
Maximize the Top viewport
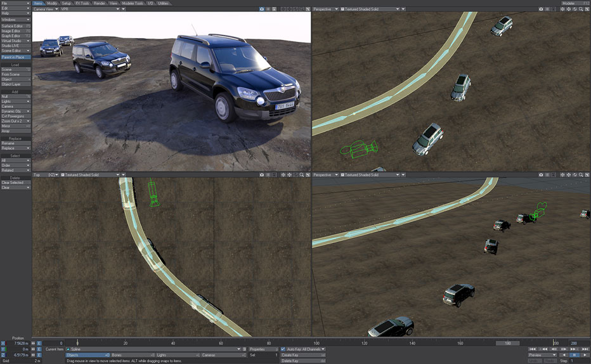click(308, 175)
